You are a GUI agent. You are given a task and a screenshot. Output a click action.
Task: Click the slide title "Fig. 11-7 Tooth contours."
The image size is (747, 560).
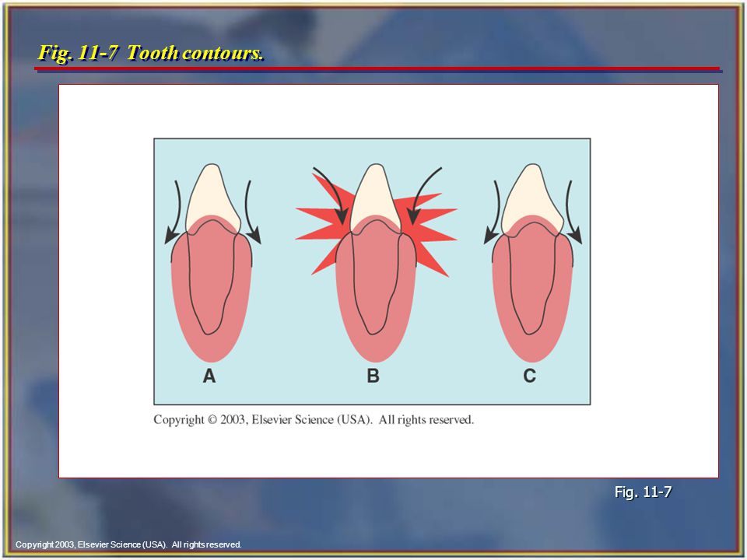click(150, 53)
